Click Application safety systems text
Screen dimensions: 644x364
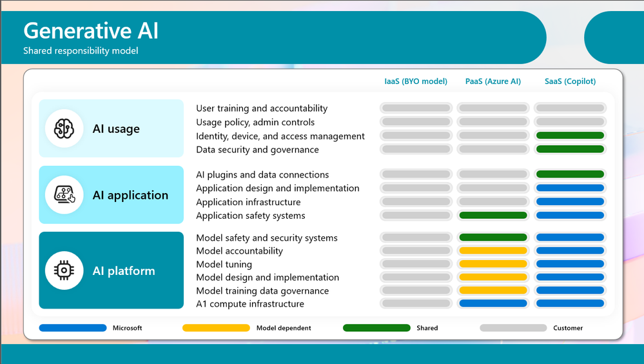point(251,216)
